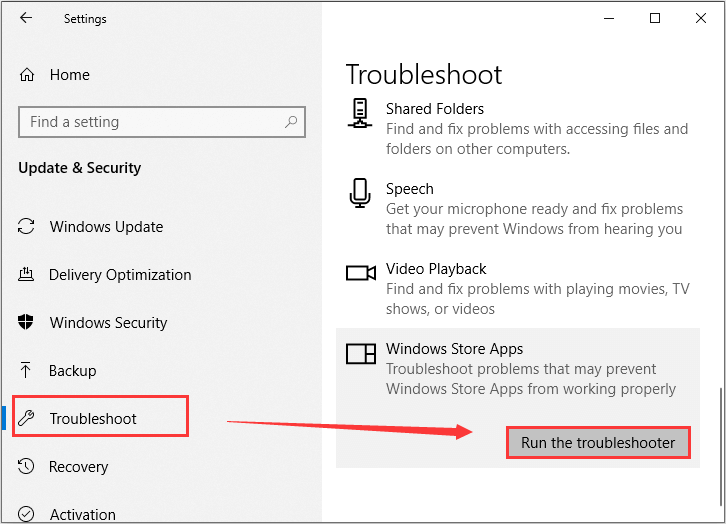The image size is (726, 524).
Task: Select Shared Folders troubleshooter
Action: tap(435, 109)
